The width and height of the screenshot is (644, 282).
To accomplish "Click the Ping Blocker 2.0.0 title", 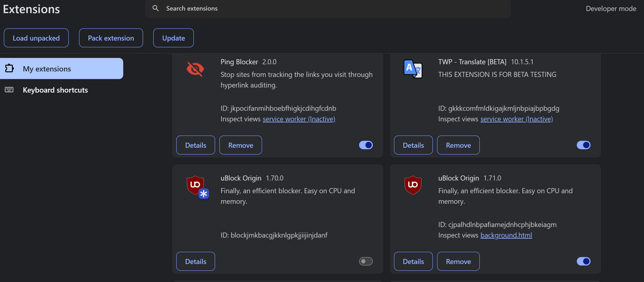I will (x=249, y=62).
